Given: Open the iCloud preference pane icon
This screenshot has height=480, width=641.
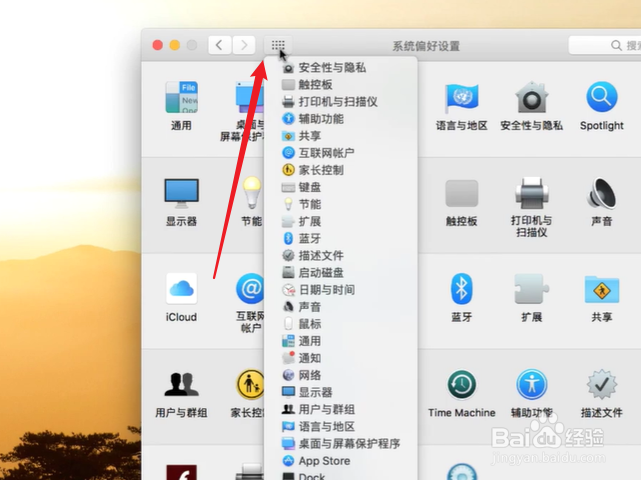Looking at the screenshot, I should point(182,289).
